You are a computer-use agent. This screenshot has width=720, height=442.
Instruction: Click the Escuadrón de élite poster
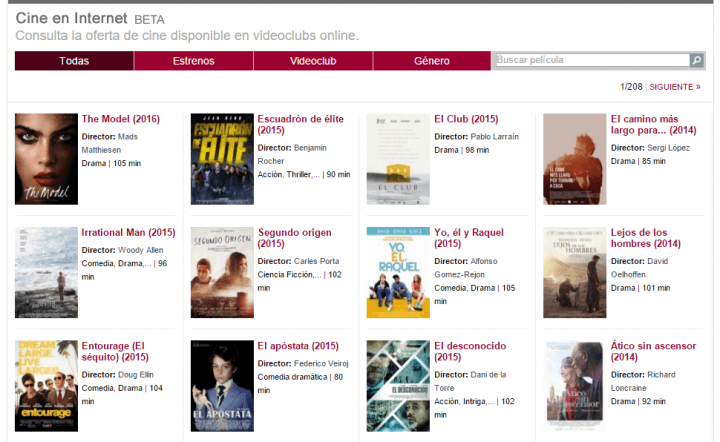pyautogui.click(x=222, y=159)
